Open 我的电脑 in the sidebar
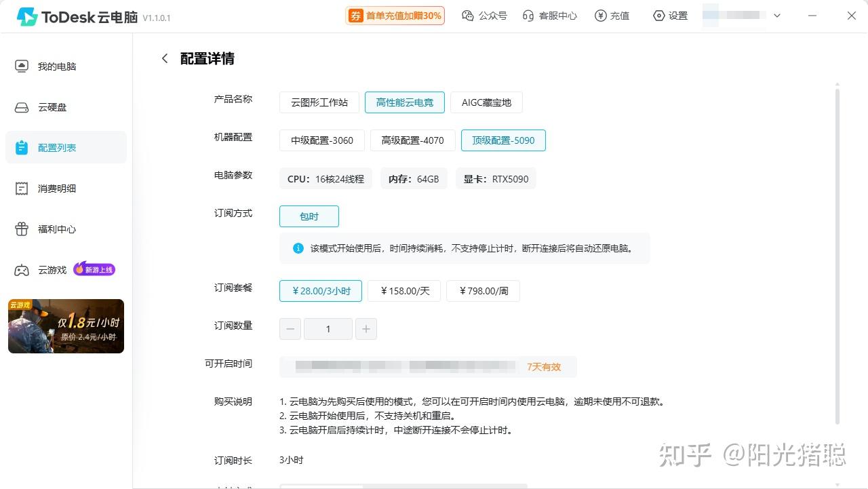 (x=56, y=66)
